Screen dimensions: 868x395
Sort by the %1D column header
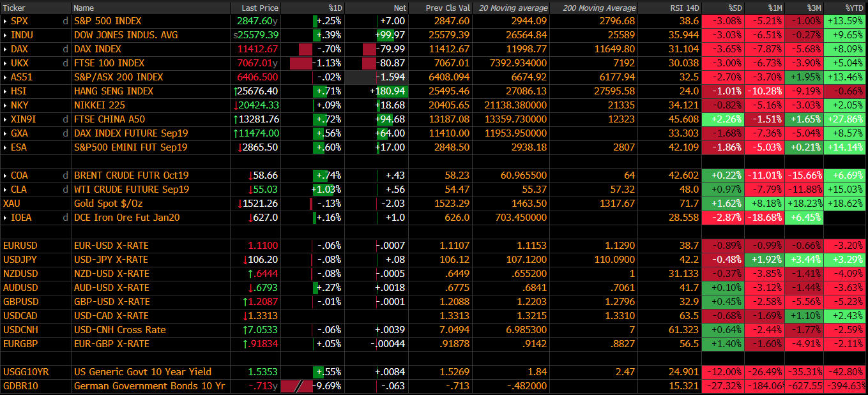313,8
